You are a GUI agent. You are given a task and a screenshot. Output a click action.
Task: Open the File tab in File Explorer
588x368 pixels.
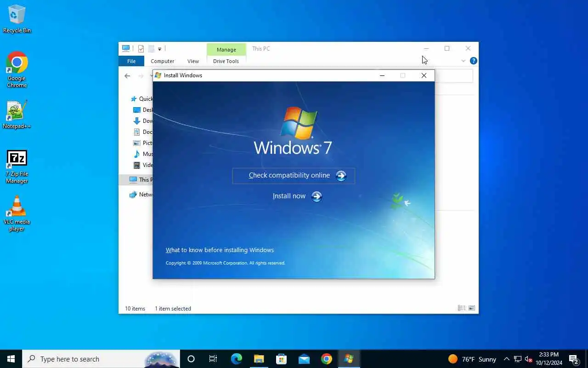131,61
